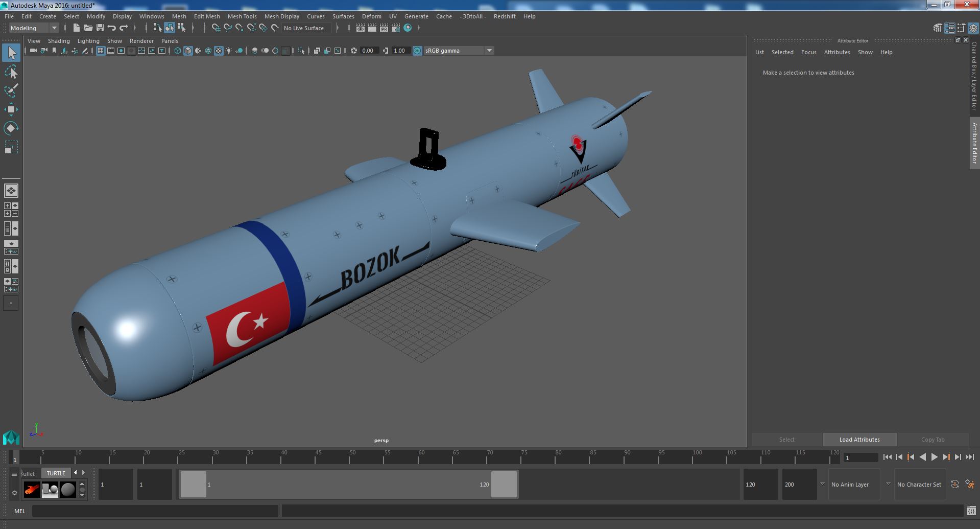Open the Attribute Editor side tab
The image size is (980, 529).
[974, 143]
